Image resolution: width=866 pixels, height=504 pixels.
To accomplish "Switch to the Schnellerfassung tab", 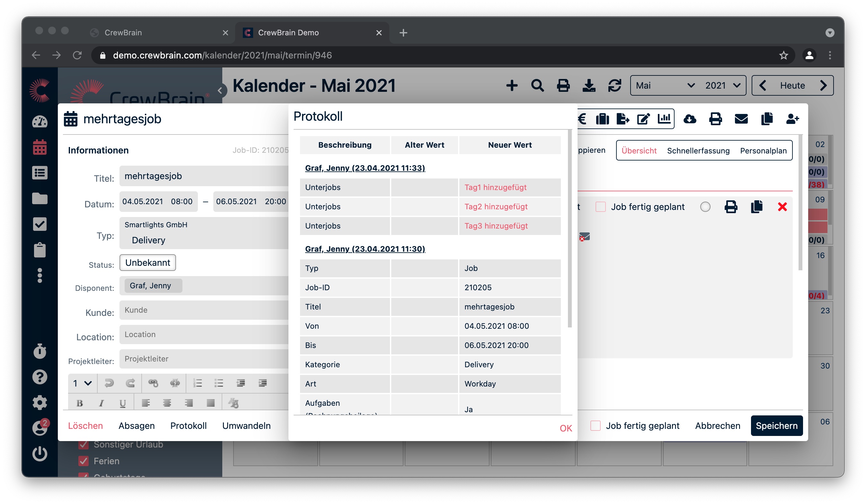I will pos(698,150).
